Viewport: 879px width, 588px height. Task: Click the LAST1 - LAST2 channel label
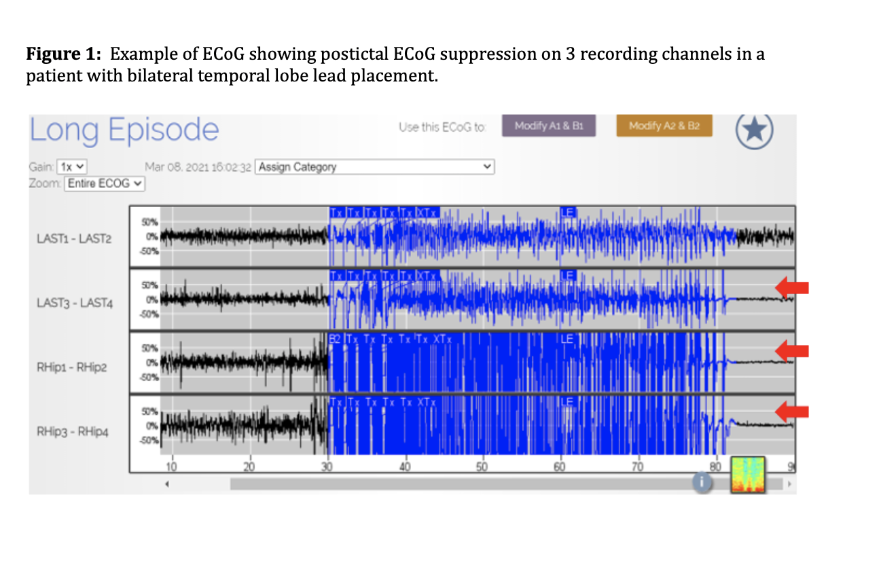coord(75,238)
